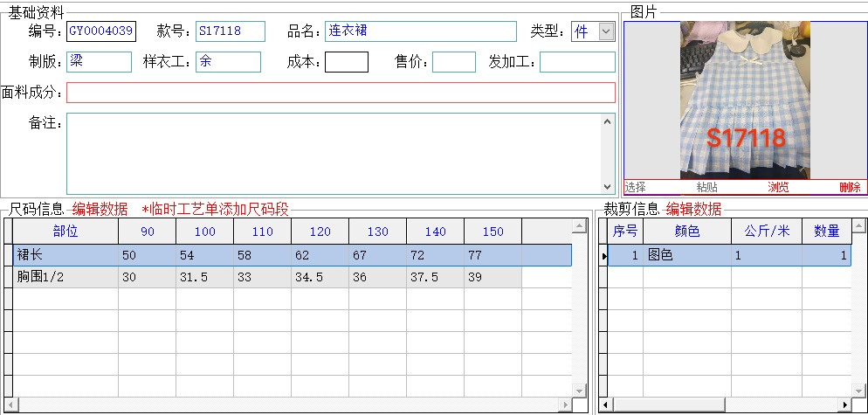The width and height of the screenshot is (868, 415).
Task: Click the 发加工 input field
Action: point(577,62)
